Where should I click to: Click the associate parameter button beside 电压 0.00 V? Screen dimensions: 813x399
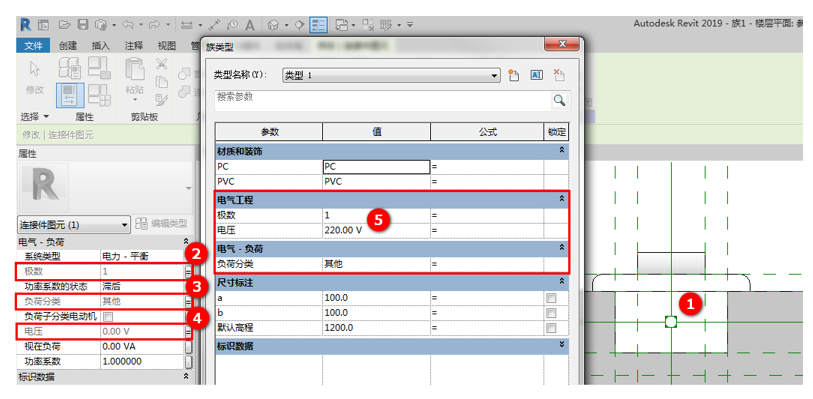[188, 331]
